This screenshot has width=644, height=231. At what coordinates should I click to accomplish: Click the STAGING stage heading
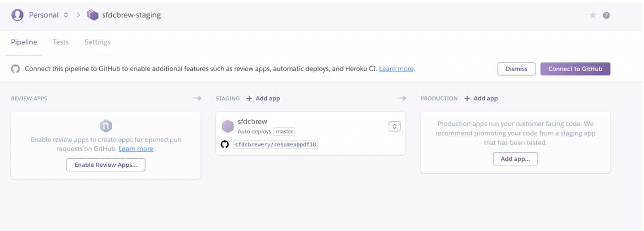(228, 98)
